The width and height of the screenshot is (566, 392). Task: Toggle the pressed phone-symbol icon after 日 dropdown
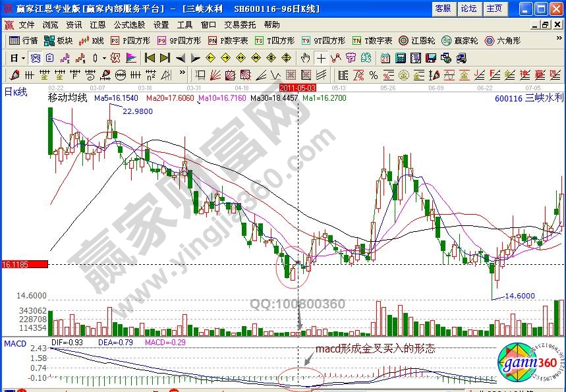35,58
